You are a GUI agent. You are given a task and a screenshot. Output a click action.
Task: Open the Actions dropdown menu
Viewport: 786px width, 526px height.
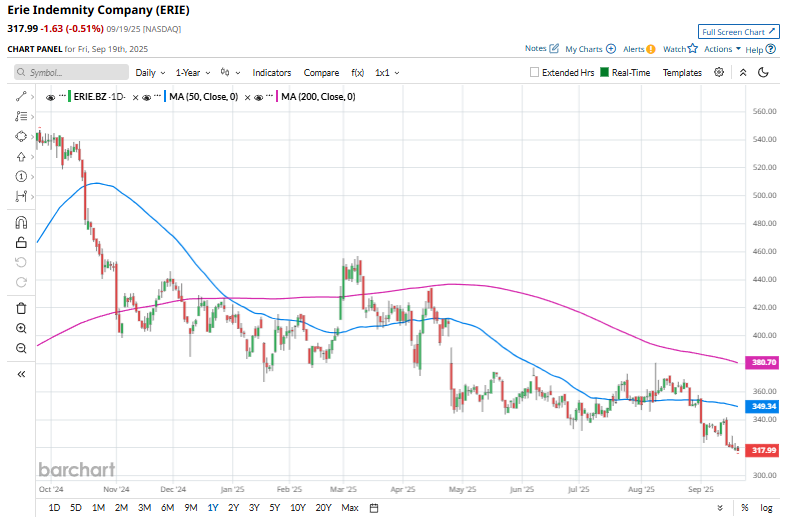722,49
